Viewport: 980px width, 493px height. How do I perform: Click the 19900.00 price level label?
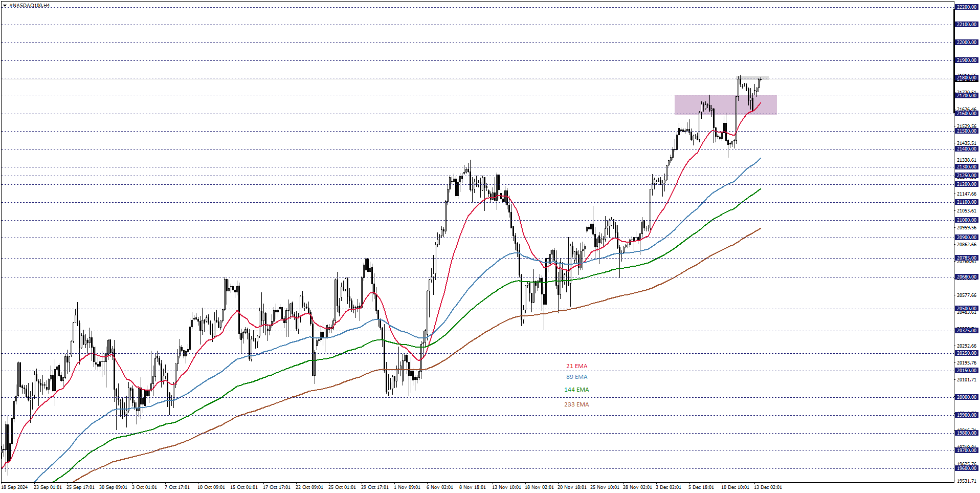(x=966, y=415)
